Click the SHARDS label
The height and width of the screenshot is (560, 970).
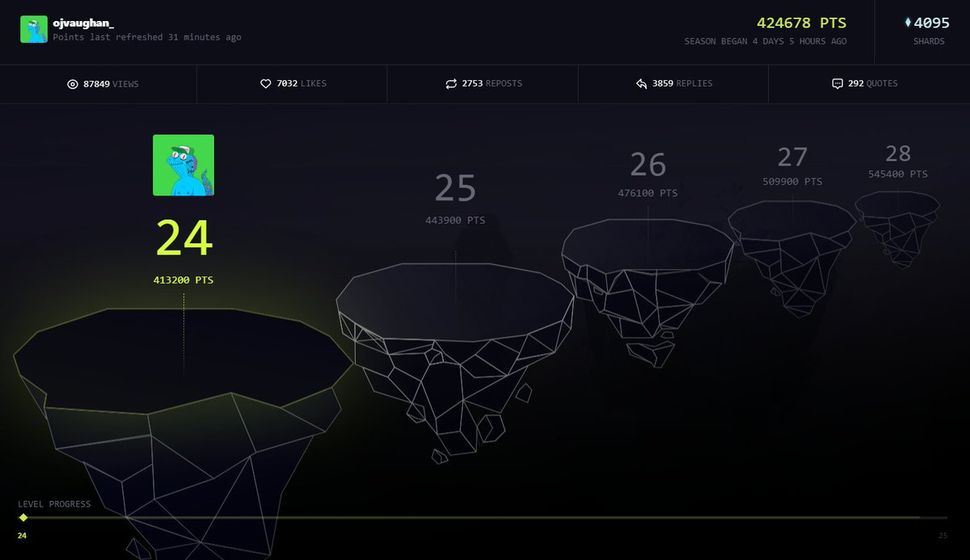pyautogui.click(x=929, y=41)
